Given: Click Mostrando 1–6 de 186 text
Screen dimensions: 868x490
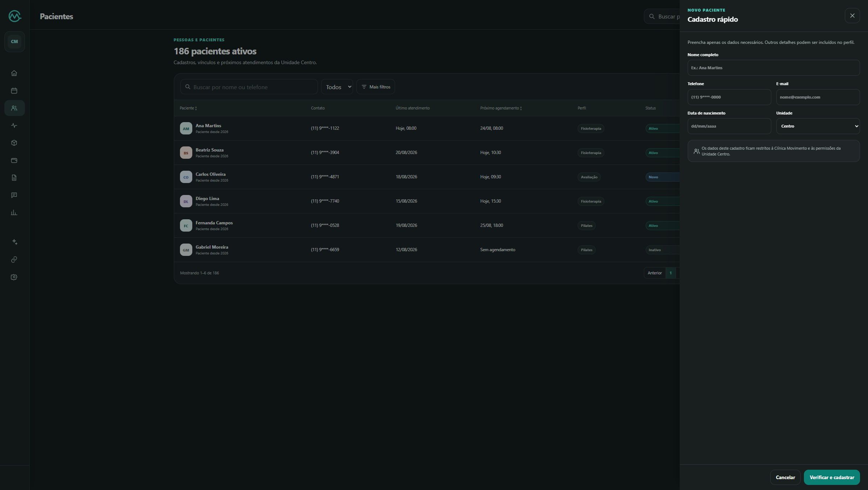Looking at the screenshot, I should [200, 273].
